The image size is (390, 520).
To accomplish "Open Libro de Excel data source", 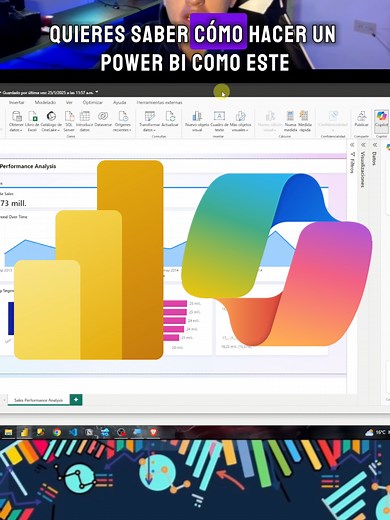I will (x=33, y=116).
